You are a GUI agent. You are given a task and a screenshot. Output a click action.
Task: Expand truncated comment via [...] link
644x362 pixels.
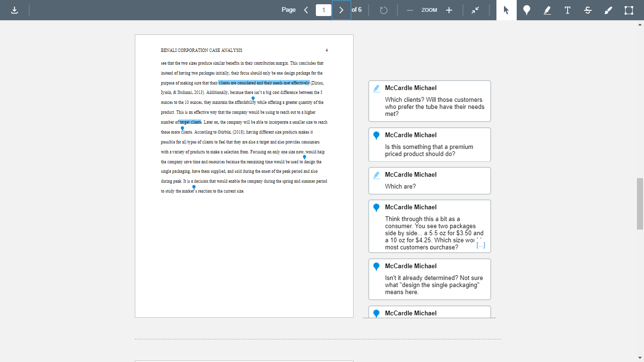480,245
